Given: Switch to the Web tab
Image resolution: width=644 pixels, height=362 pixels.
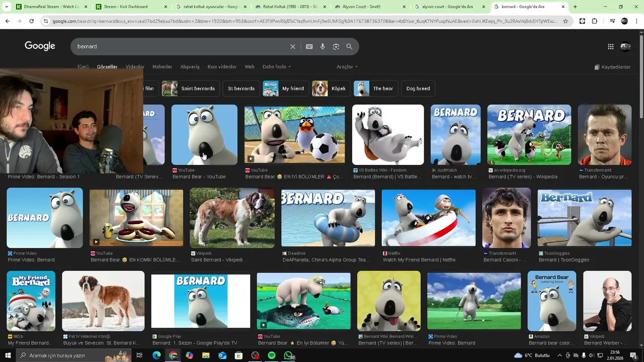Looking at the screenshot, I should coord(250,67).
